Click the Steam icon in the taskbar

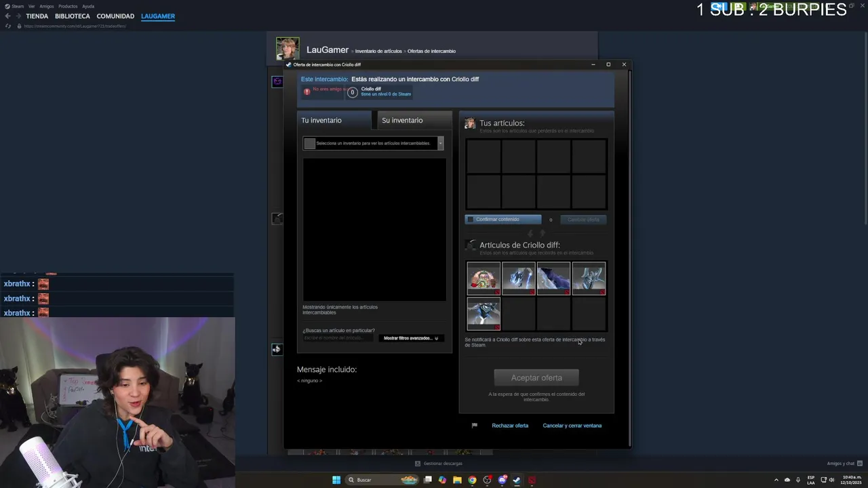[517, 480]
